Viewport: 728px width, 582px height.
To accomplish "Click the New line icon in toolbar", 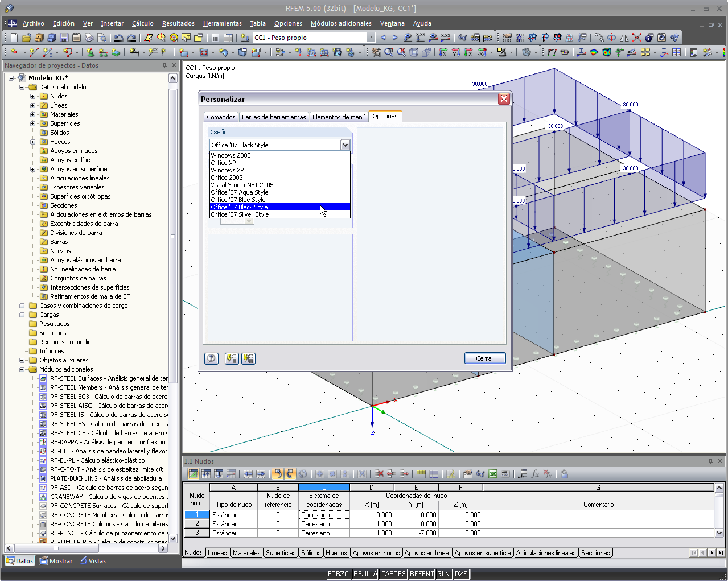I will 34,52.
